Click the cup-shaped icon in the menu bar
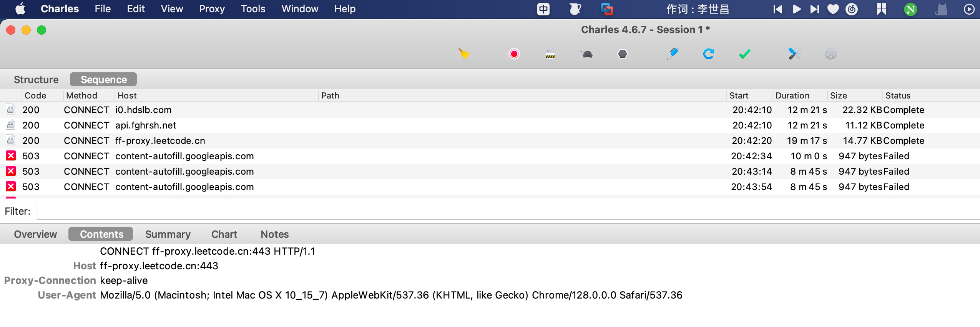 click(575, 9)
